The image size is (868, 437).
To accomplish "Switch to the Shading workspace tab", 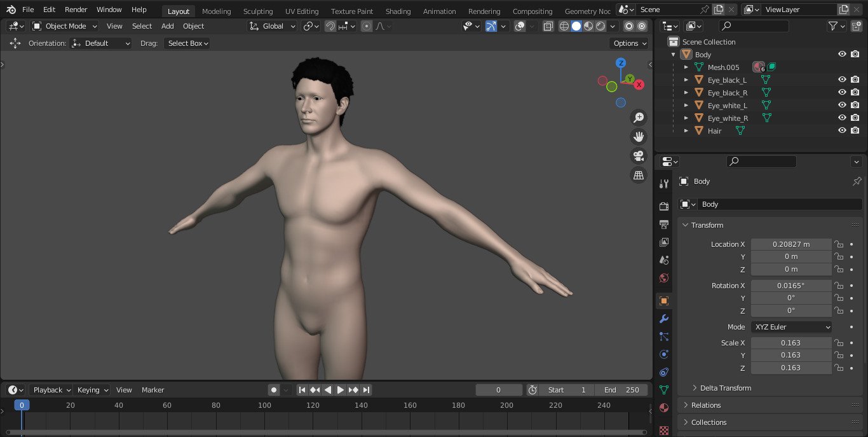I will pos(398,11).
